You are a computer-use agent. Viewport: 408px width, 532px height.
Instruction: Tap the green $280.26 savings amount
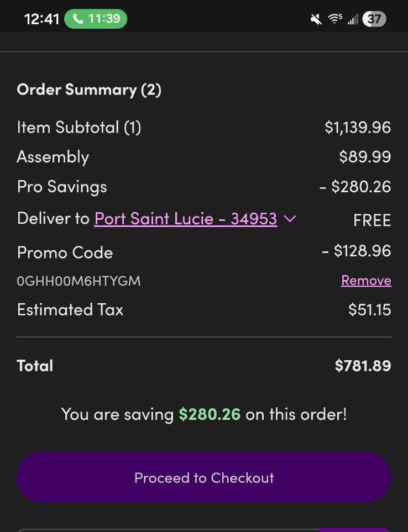[210, 414]
